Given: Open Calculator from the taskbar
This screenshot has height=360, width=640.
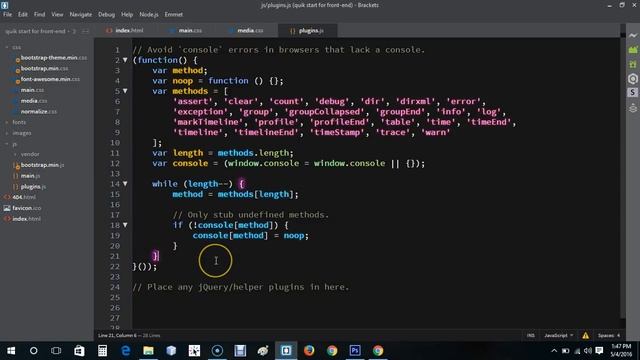Looking at the screenshot, I should pos(102,351).
